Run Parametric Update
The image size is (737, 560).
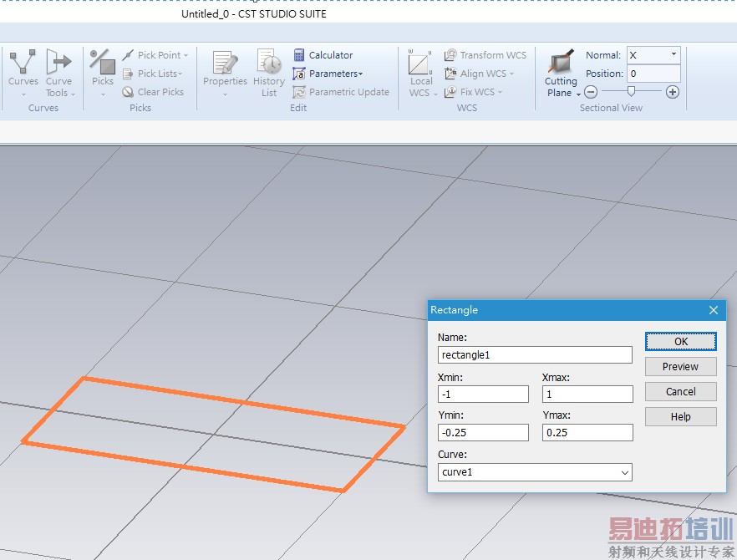(x=341, y=92)
